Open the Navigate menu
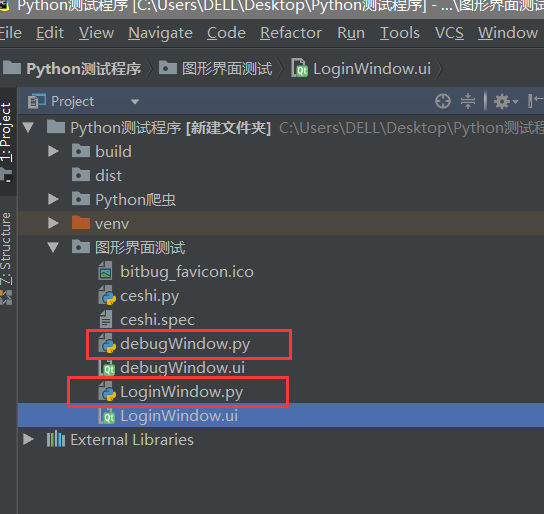This screenshot has width=544, height=514. coord(160,33)
